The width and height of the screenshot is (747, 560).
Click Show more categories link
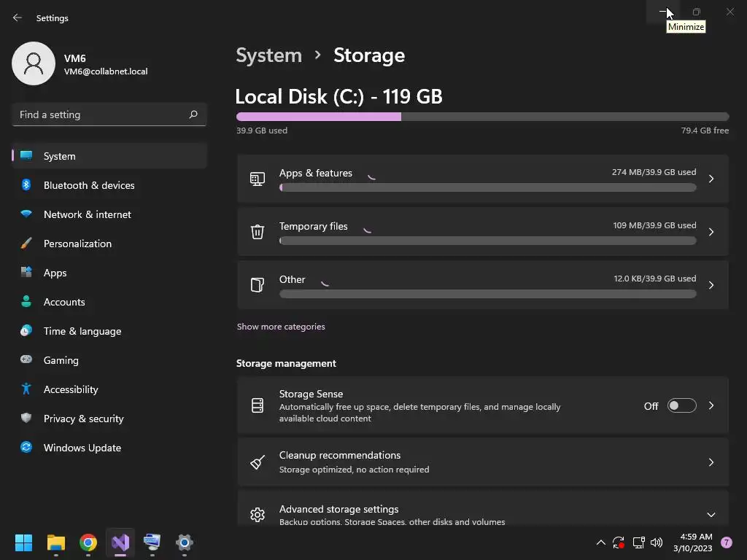coord(281,327)
